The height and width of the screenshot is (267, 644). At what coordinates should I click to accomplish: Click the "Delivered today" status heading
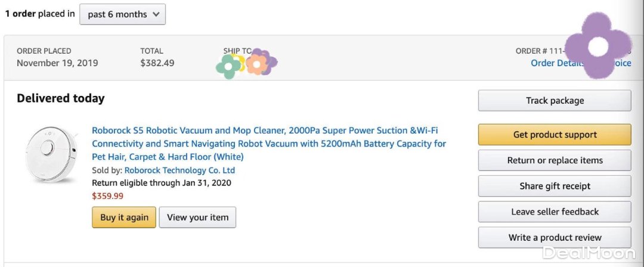coord(61,99)
